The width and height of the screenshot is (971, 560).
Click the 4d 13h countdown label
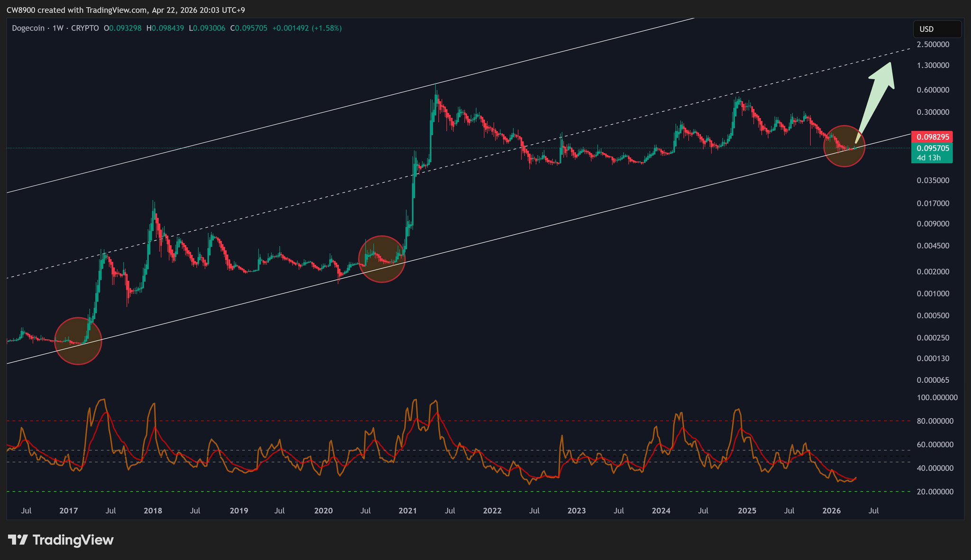(928, 157)
